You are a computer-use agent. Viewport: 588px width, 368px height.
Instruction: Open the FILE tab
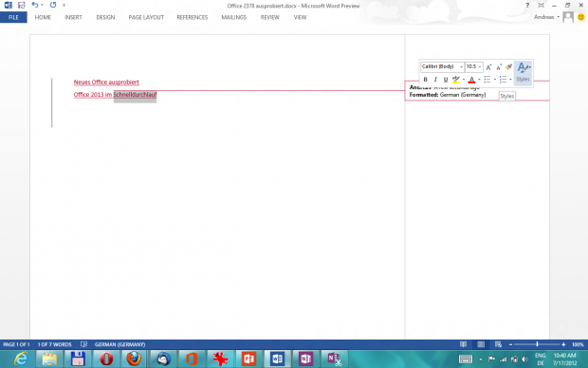[x=13, y=17]
